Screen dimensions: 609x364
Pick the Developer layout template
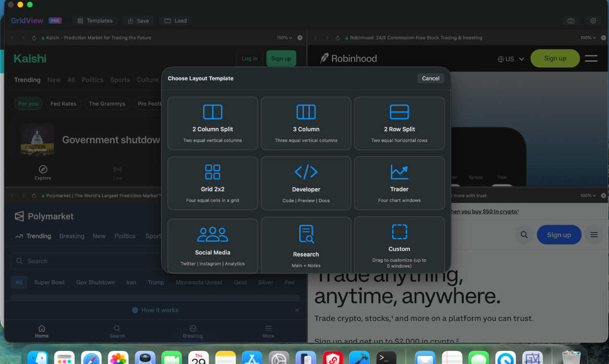click(306, 183)
